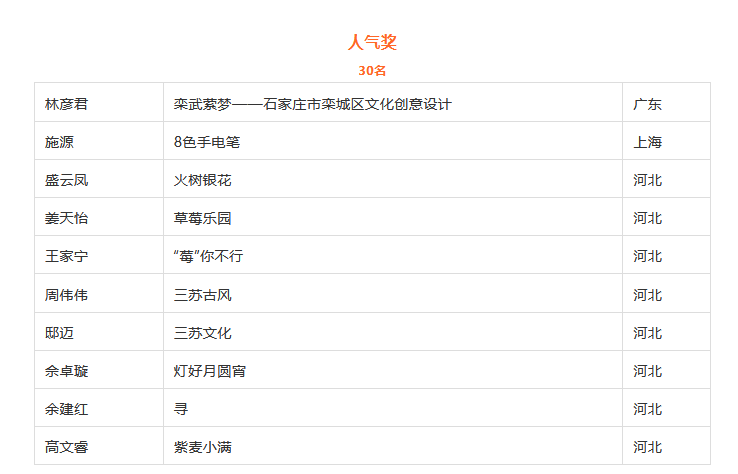The height and width of the screenshot is (474, 738).
Task: Select the name 周伟伟
Action: 66,295
